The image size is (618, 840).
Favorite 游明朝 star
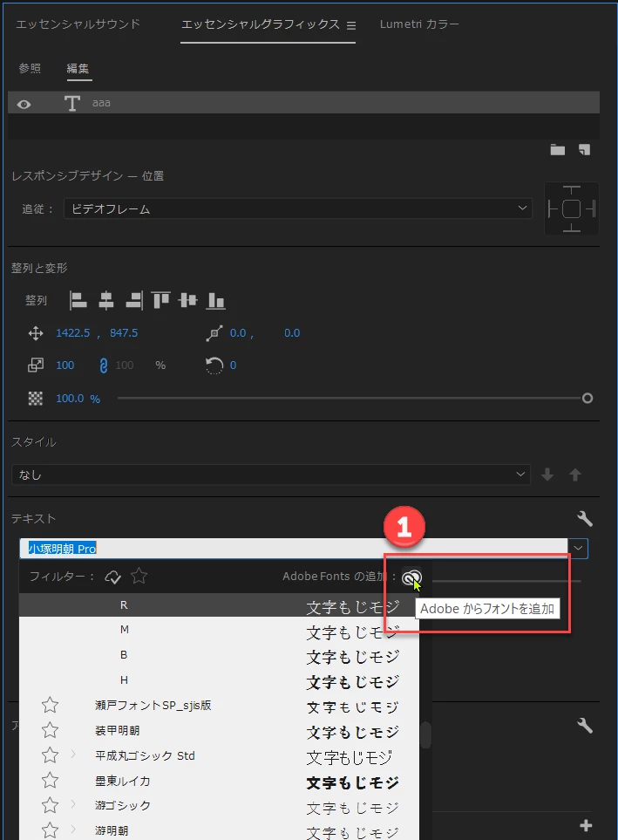(50, 830)
